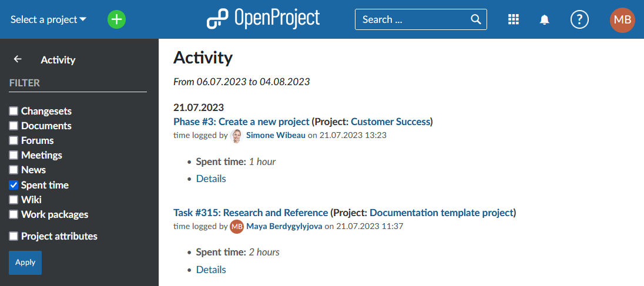The width and height of the screenshot is (644, 286).
Task: Uncheck the Spent time filter
Action: 14,185
